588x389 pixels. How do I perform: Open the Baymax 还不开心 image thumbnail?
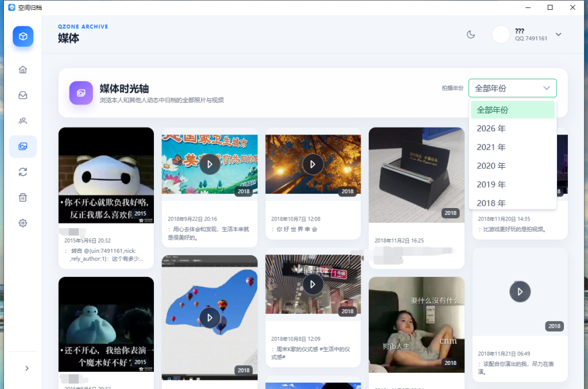pos(106,325)
